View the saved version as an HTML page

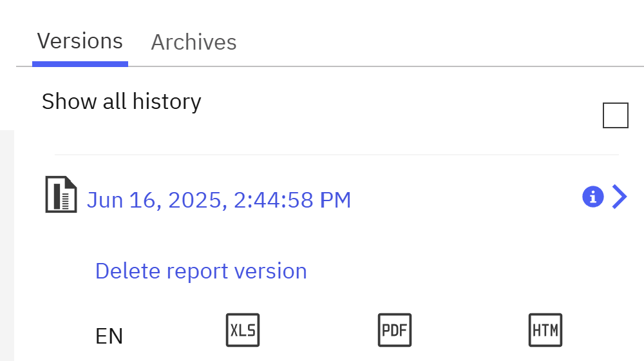[545, 330]
